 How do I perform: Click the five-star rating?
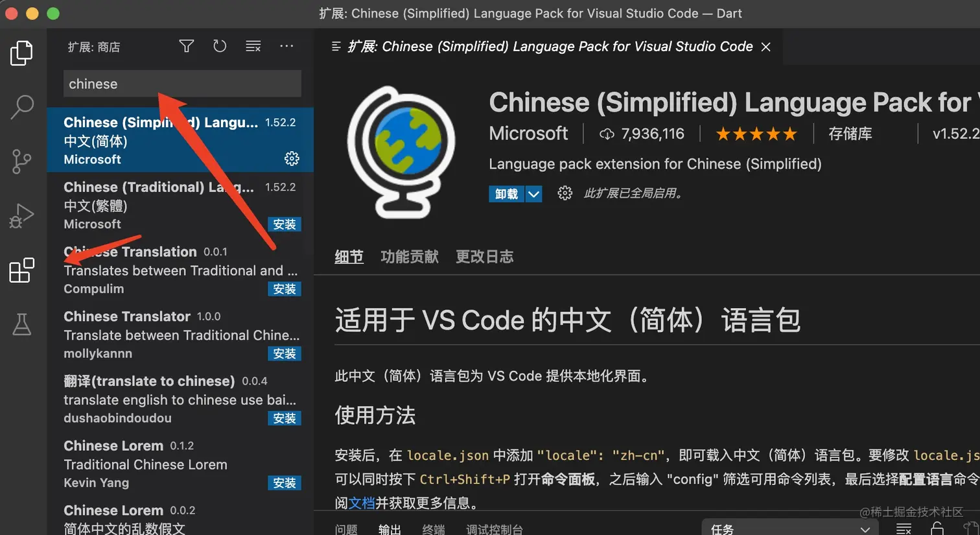[756, 134]
